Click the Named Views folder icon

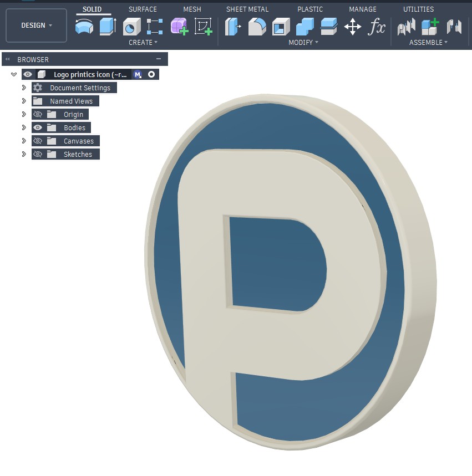click(38, 101)
